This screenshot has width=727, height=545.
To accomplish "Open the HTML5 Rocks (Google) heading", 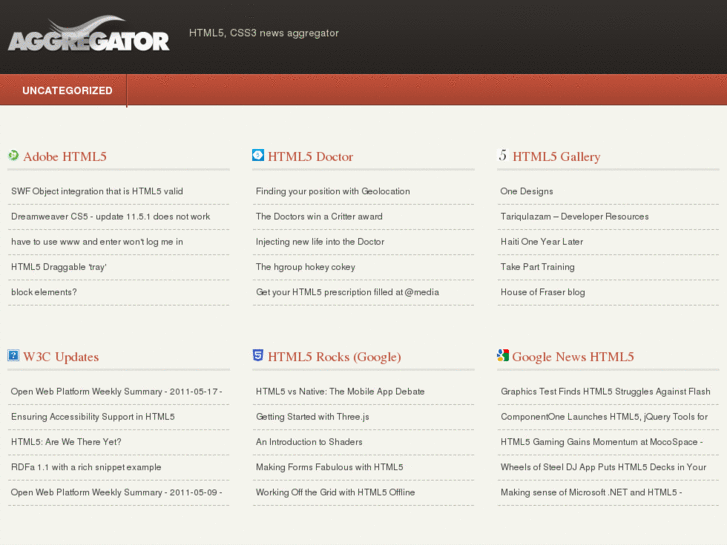I will tap(334, 357).
